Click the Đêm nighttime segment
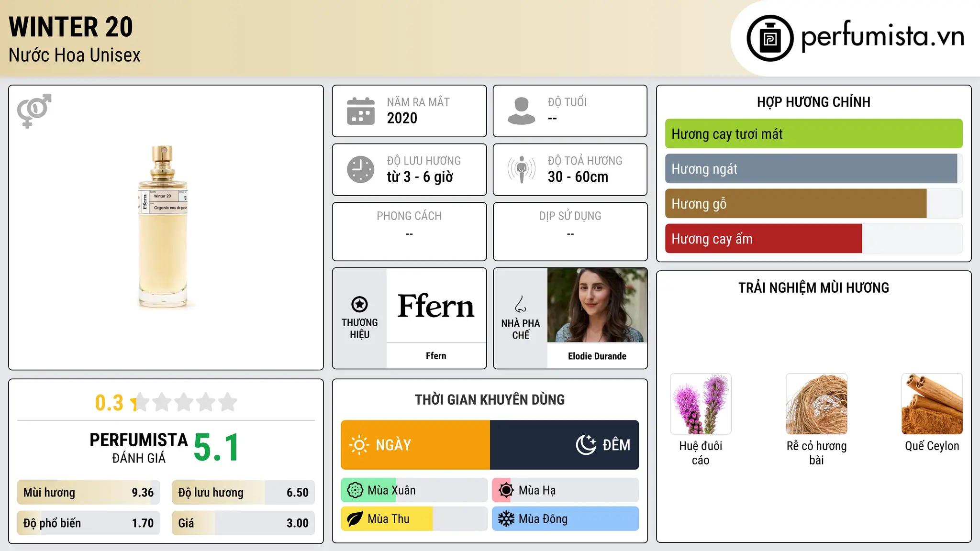This screenshot has width=980, height=551. pyautogui.click(x=565, y=445)
